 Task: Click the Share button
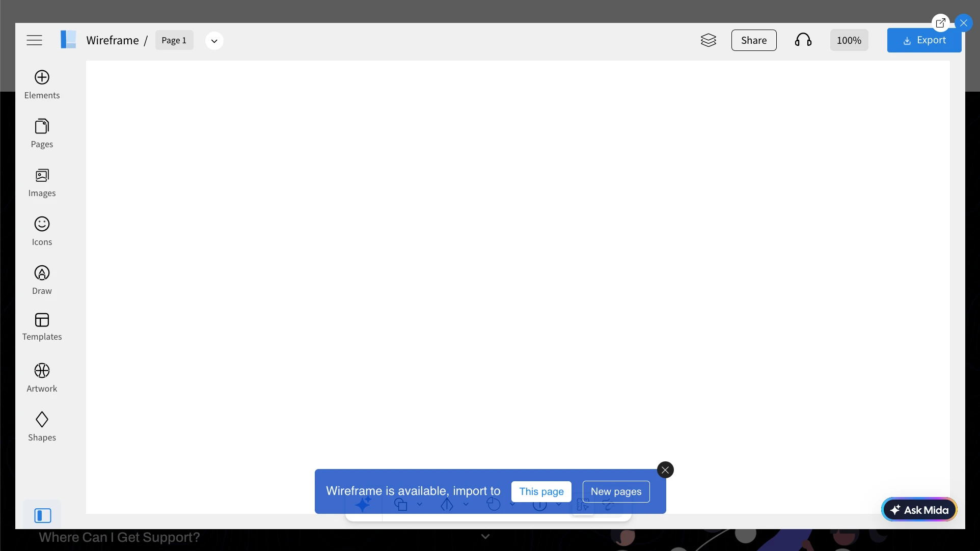754,40
